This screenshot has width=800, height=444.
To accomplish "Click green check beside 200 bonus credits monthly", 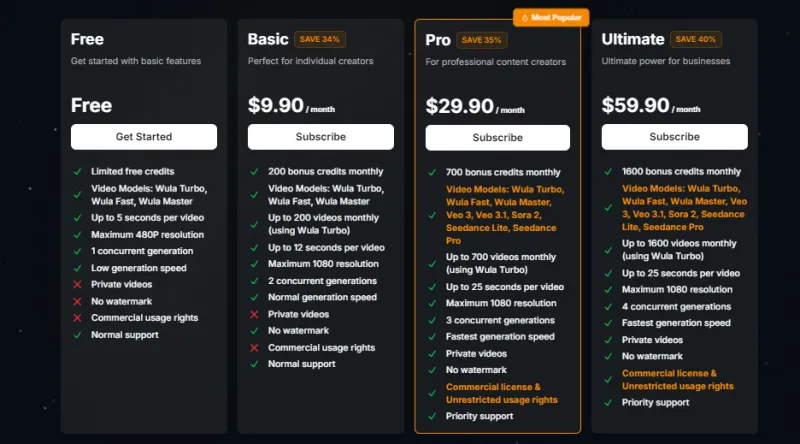I will pyautogui.click(x=255, y=171).
